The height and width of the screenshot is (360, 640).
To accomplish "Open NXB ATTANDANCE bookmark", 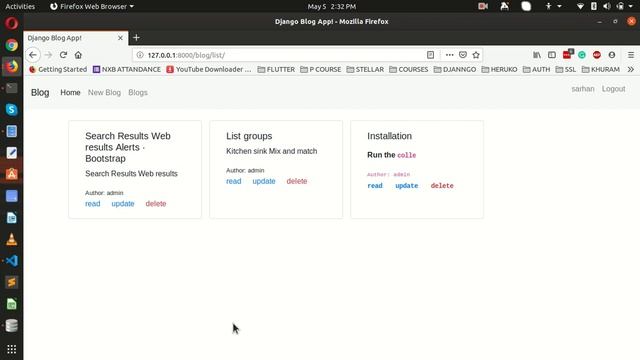I will pyautogui.click(x=127, y=69).
